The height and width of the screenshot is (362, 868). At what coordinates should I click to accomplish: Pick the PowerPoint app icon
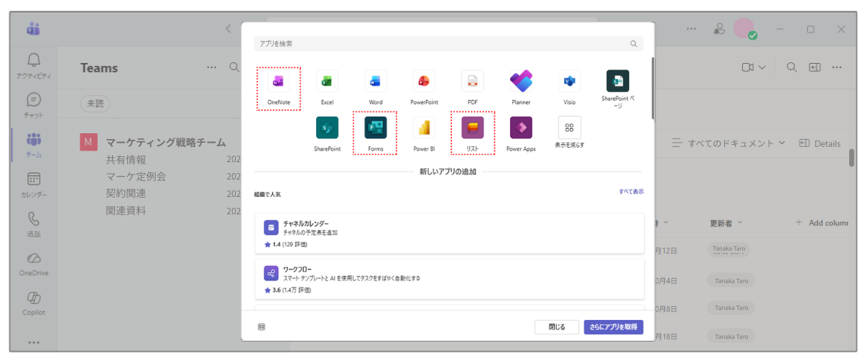click(x=424, y=88)
